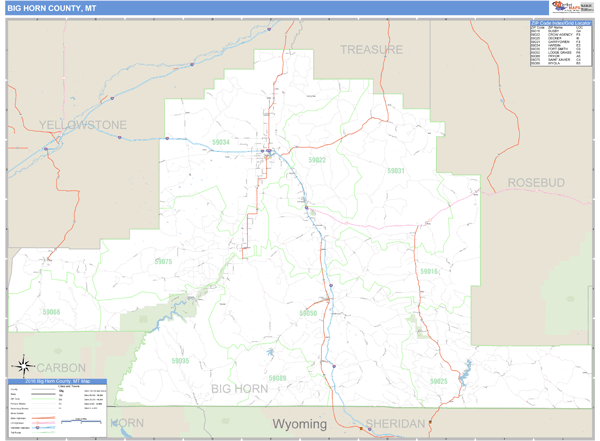600x441 pixels.
Task: Click the Rosebud county label
Action: 536,183
